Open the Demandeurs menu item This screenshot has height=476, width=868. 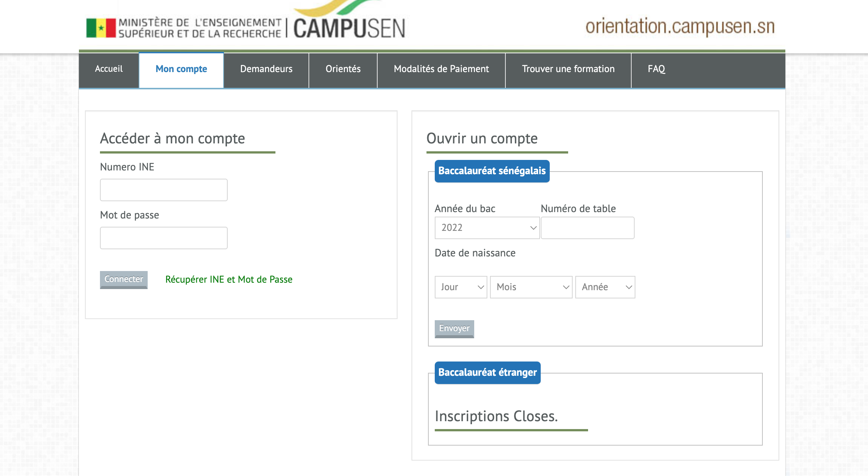click(266, 69)
